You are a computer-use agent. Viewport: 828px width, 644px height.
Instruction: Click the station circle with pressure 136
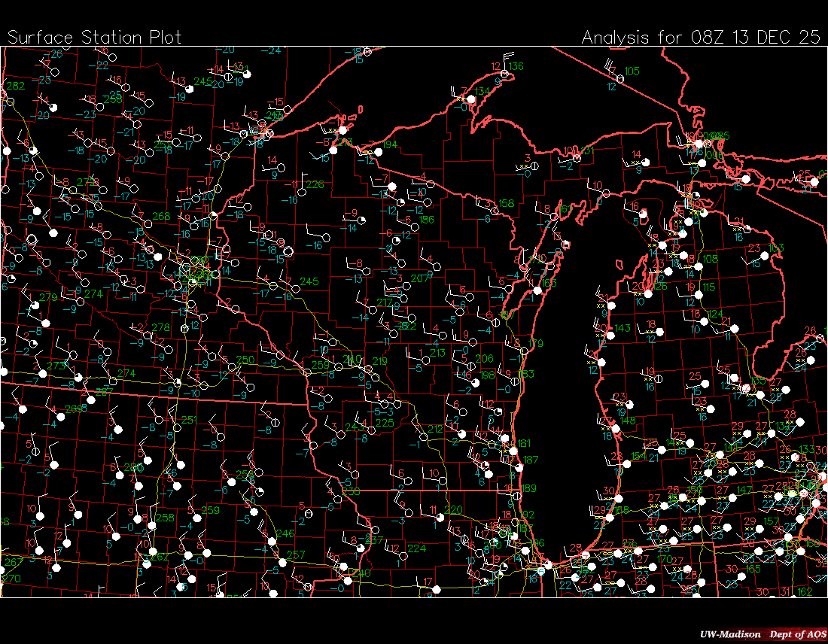click(504, 74)
